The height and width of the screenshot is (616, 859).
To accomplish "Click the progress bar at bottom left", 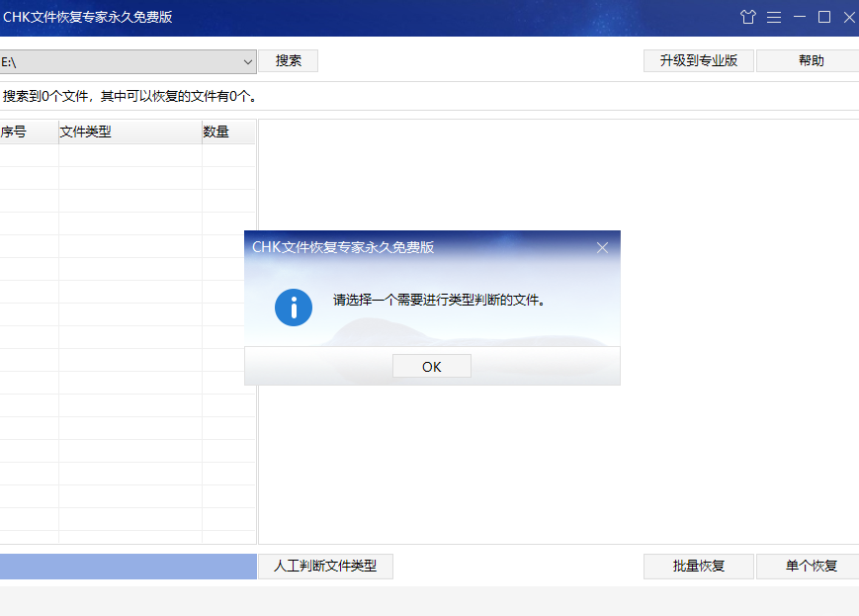I will (127, 566).
